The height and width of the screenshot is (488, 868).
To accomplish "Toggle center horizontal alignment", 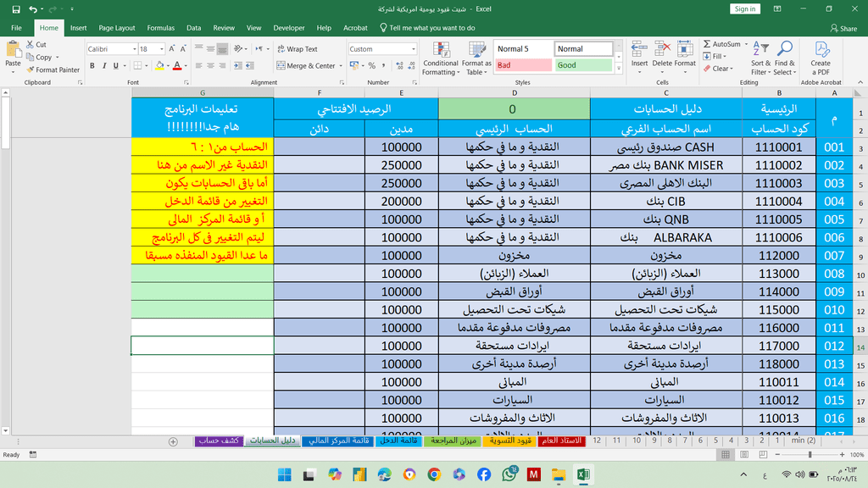I will pyautogui.click(x=210, y=66).
